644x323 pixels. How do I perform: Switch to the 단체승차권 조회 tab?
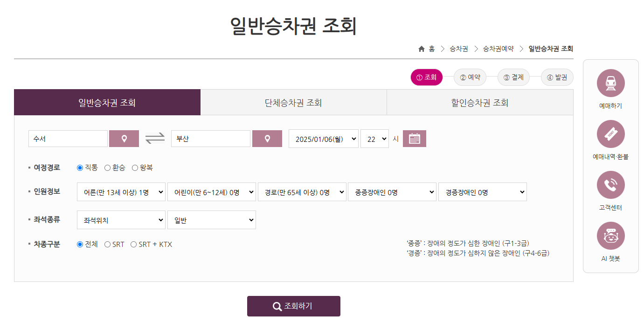[293, 102]
